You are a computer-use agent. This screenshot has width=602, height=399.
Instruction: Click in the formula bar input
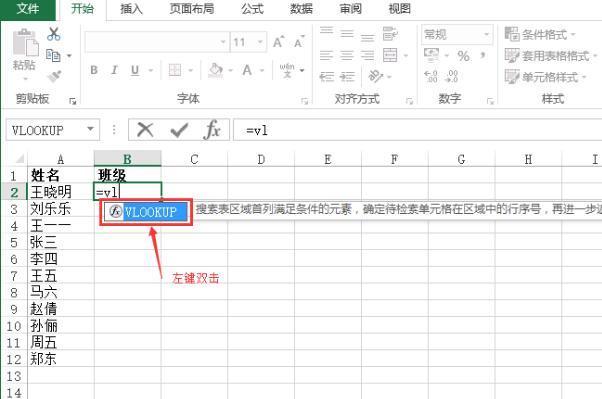pyautogui.click(x=418, y=130)
